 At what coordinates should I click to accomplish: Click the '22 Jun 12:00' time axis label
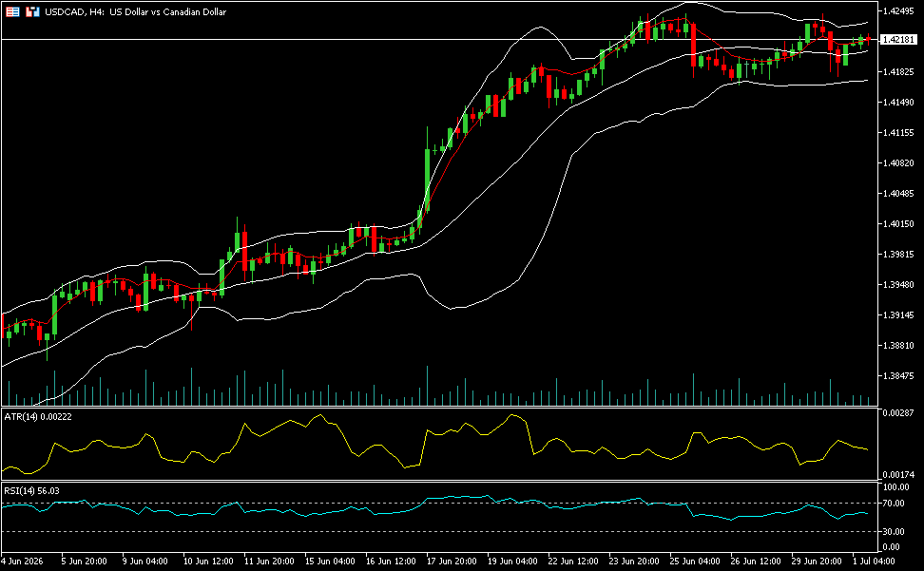(x=573, y=561)
